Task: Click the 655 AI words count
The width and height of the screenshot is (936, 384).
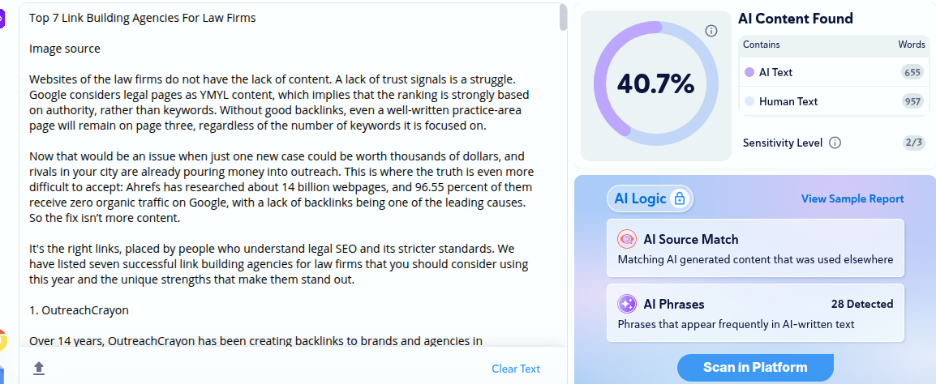Action: pos(913,72)
